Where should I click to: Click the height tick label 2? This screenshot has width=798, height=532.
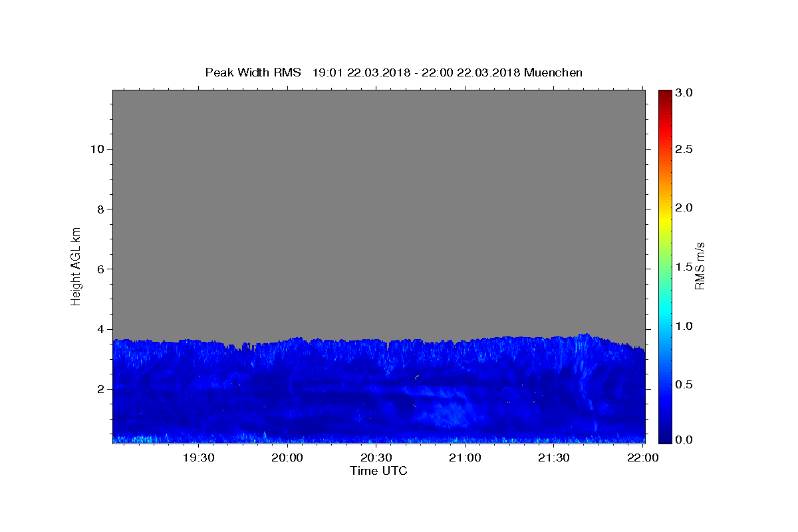tap(100, 389)
